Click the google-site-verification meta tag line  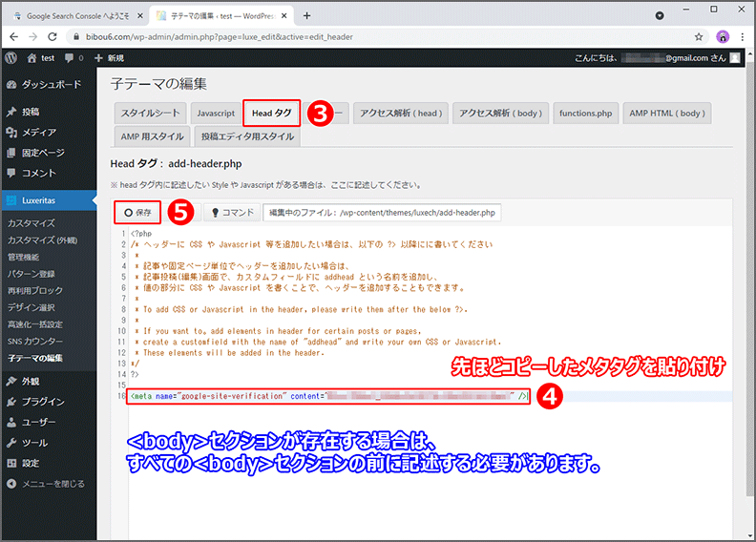click(x=328, y=396)
